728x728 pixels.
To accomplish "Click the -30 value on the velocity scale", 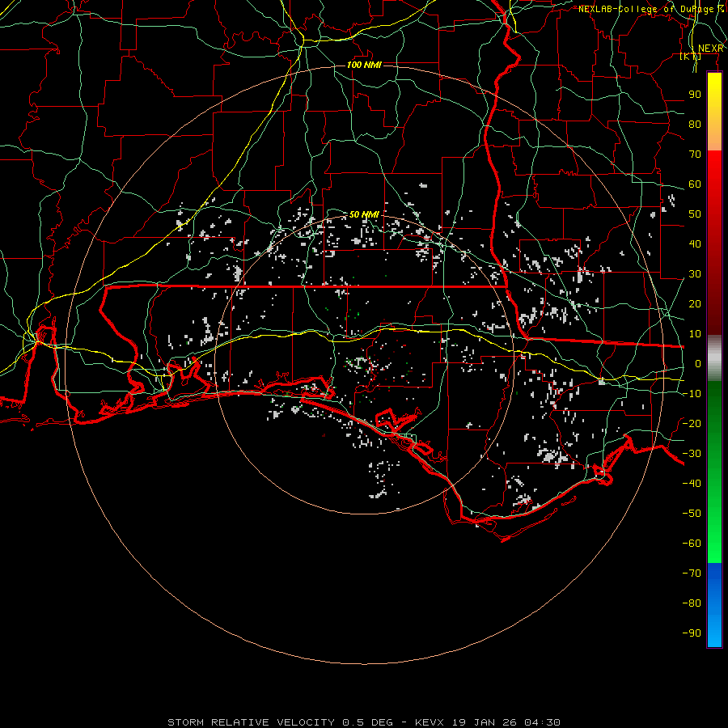I will pos(692,454).
